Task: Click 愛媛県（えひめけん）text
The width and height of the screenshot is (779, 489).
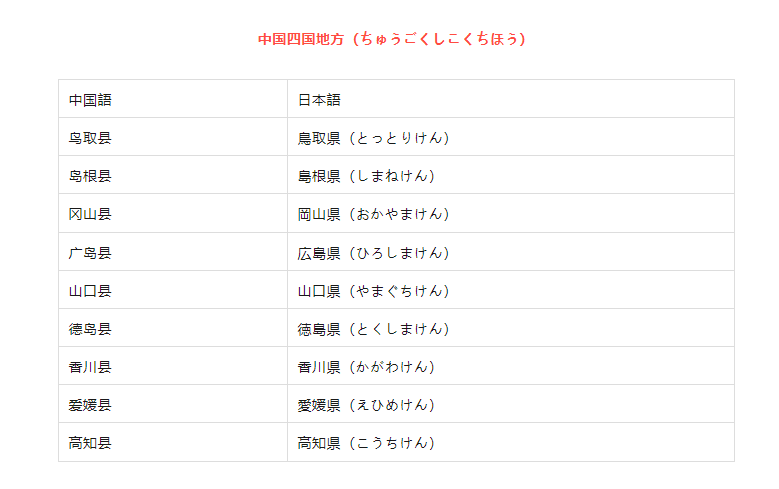Action: [366, 405]
